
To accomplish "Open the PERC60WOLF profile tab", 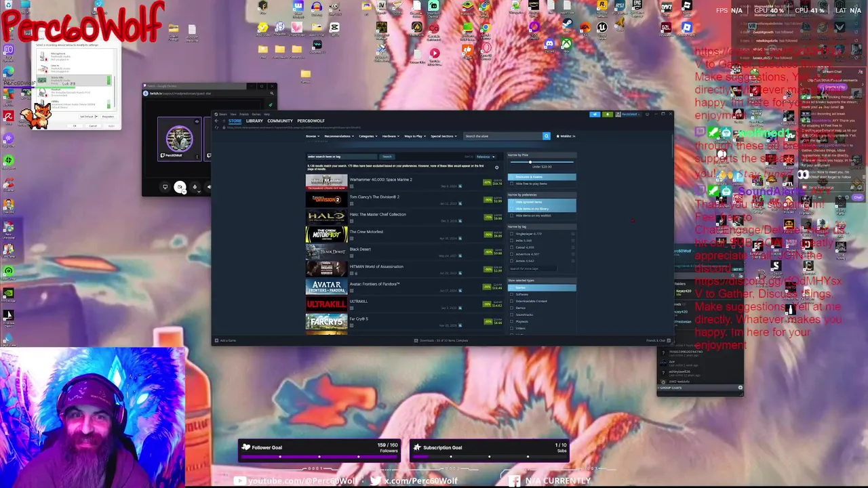I will [x=311, y=121].
